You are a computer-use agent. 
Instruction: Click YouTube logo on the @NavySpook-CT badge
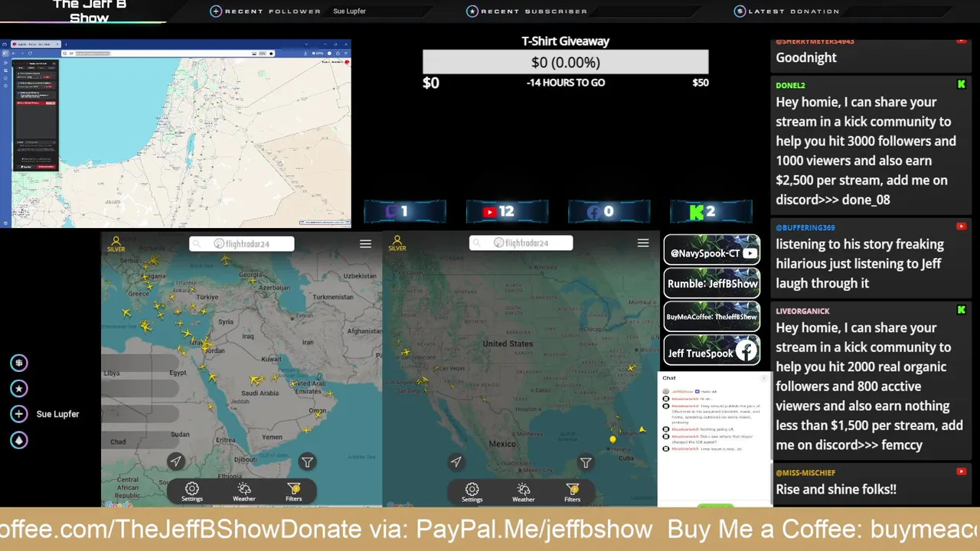tap(750, 253)
